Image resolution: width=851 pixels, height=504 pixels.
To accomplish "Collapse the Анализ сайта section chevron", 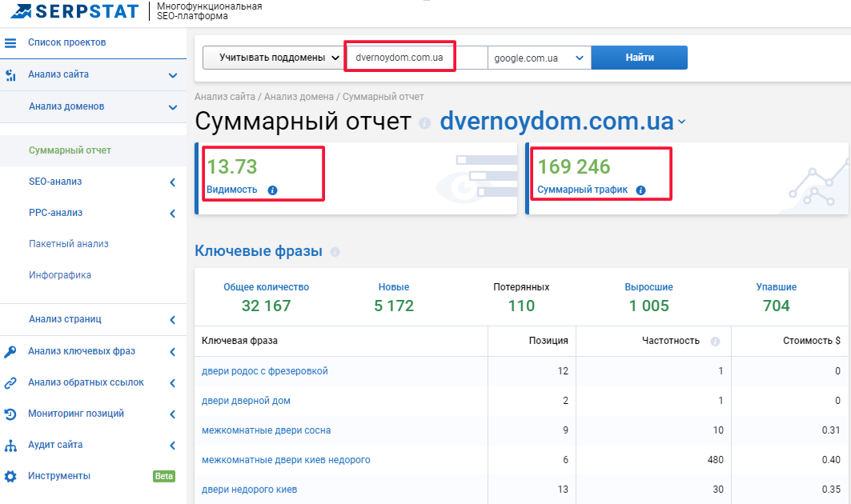I will pos(173,75).
